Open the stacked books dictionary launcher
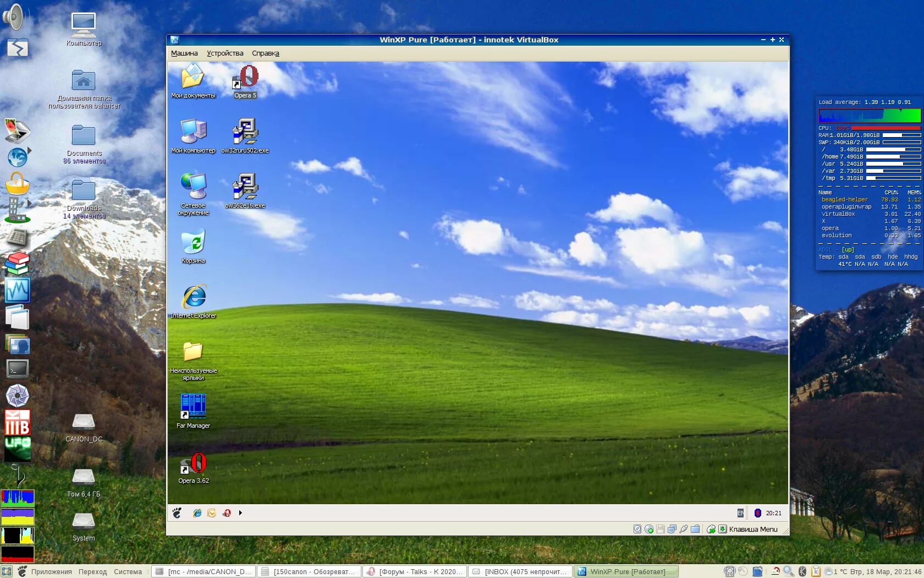The image size is (924, 578). (17, 264)
